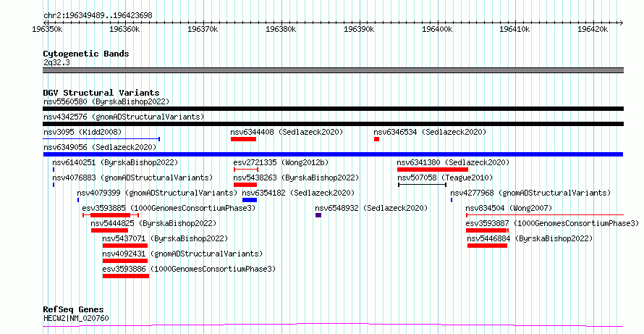Click the red bar under nsv4092431

125,261
